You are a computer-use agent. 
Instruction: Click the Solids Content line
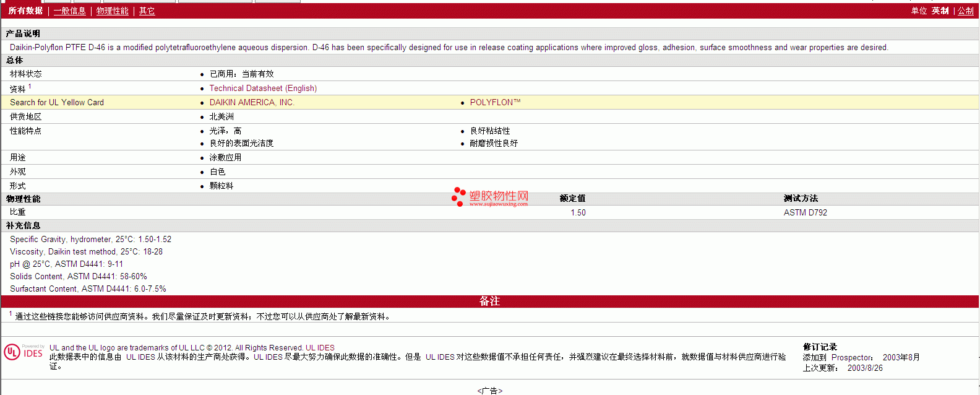(x=79, y=277)
